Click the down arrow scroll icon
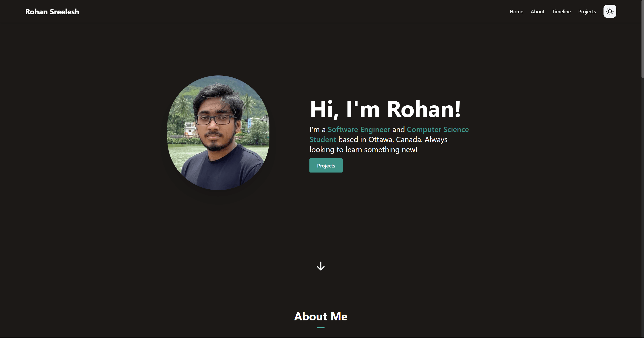The height and width of the screenshot is (338, 644). tap(320, 266)
